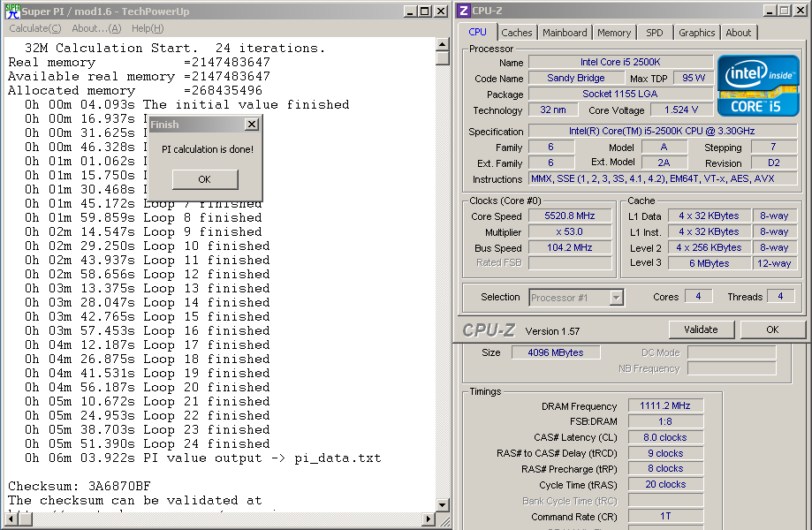
Task: Click the Cycle Time tRAS value 20 clocks
Action: click(x=665, y=484)
